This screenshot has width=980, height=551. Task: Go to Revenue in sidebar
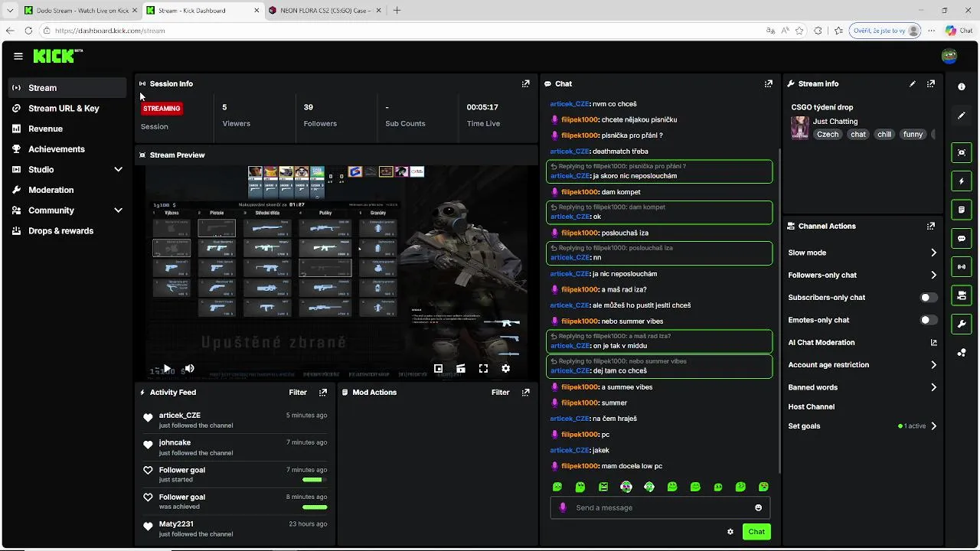[x=67, y=129]
